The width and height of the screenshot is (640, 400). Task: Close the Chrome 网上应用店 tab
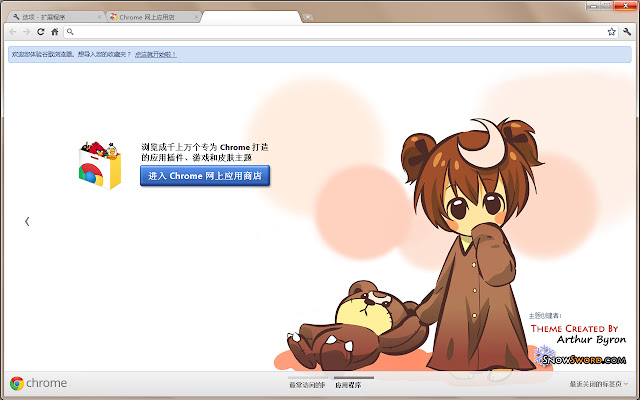(196, 17)
